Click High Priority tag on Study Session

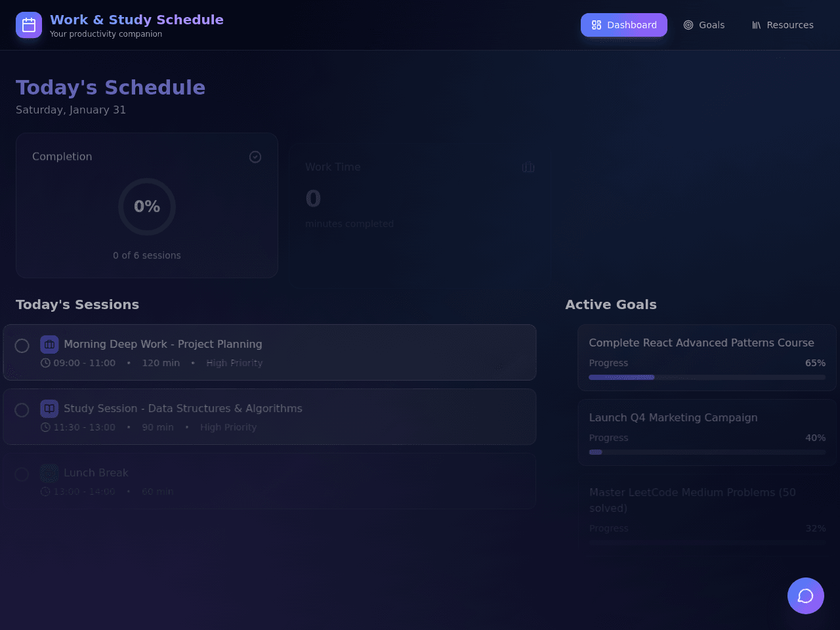point(228,427)
